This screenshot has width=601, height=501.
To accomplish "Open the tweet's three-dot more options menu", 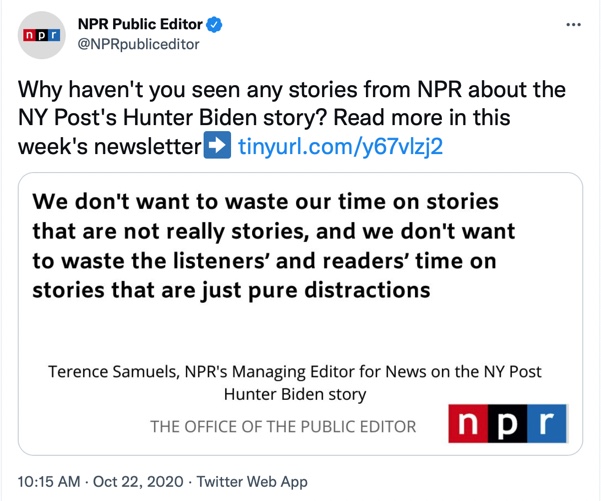I will tap(573, 25).
